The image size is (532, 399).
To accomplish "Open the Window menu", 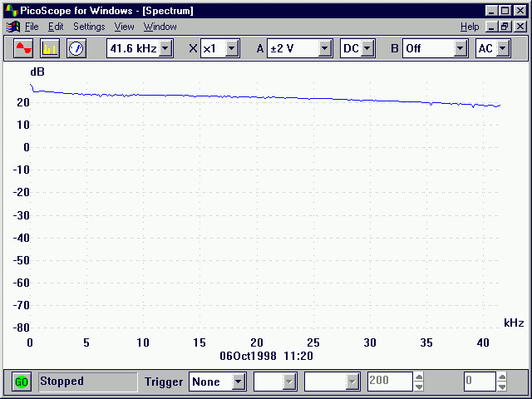I will (160, 27).
